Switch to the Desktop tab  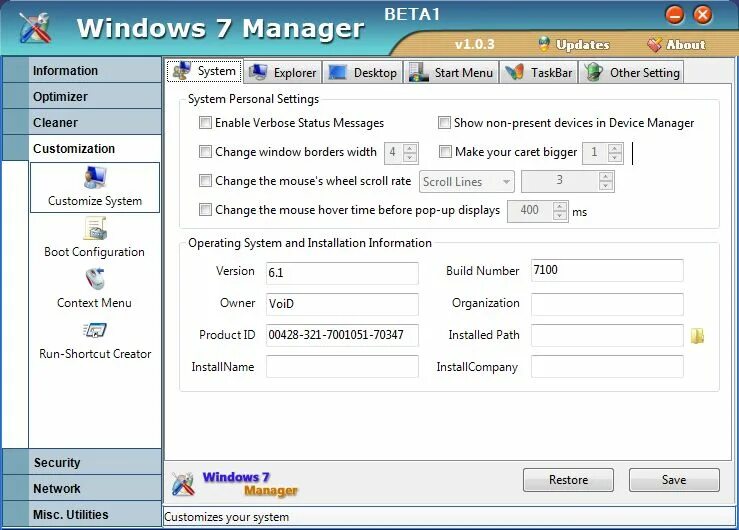[x=362, y=73]
